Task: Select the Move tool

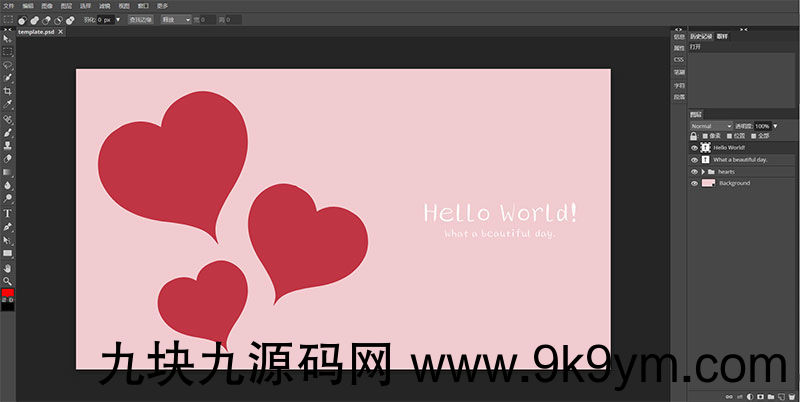Action: tap(7, 38)
